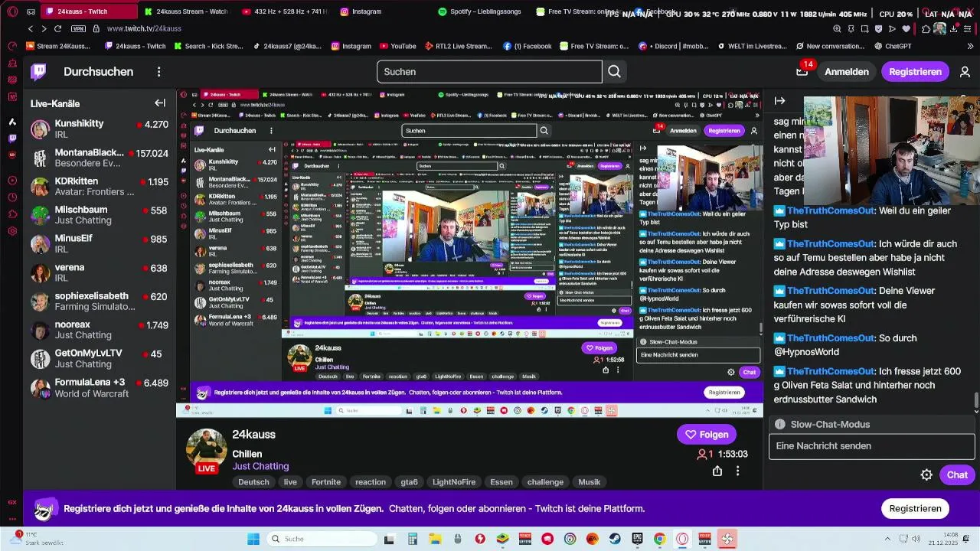Click the Anmelden button in header
This screenshot has width=980, height=551.
click(846, 72)
